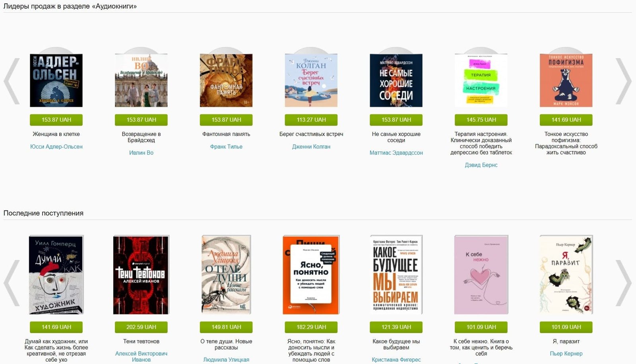The height and width of the screenshot is (364, 636).
Task: Open the 'Фантомная память' audiobook cover
Action: click(x=226, y=80)
